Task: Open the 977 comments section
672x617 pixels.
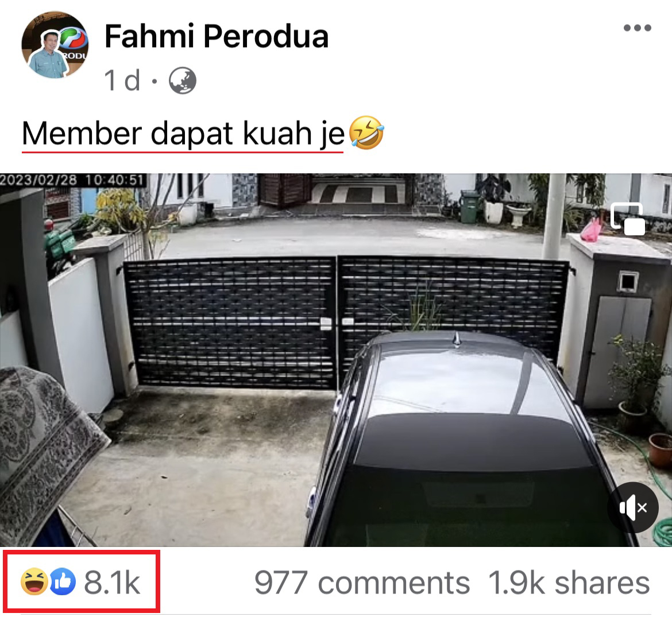Action: coord(362,583)
